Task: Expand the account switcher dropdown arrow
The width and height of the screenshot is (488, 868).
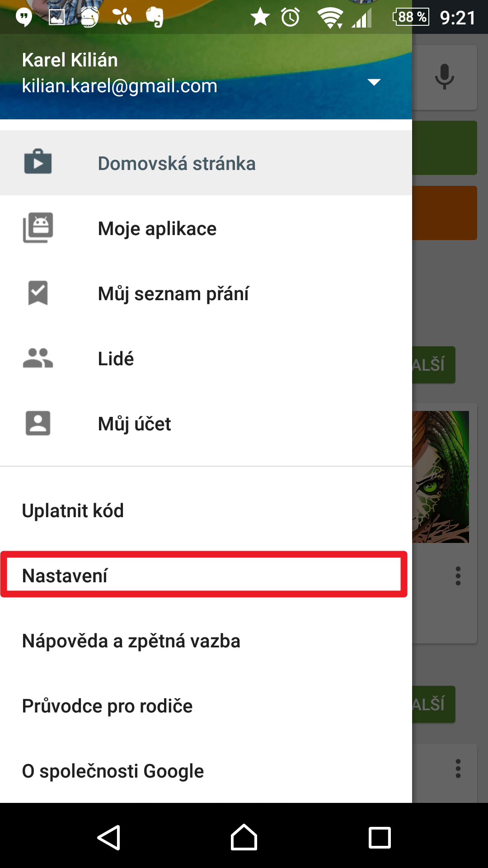Action: pos(374,82)
